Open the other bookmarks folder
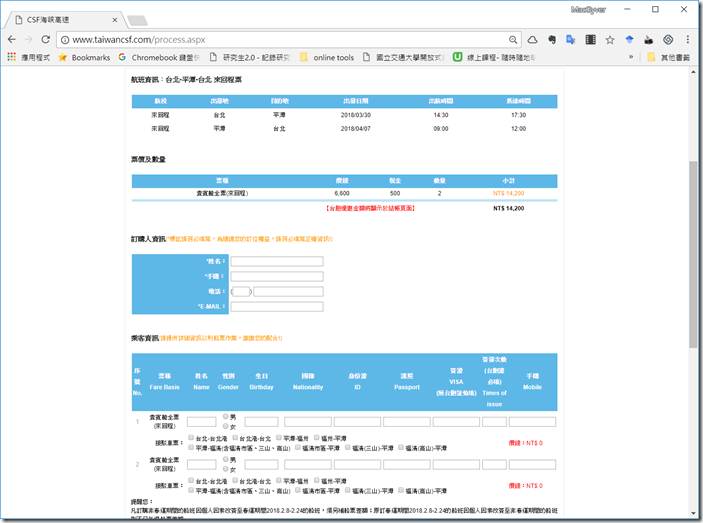 pos(668,57)
